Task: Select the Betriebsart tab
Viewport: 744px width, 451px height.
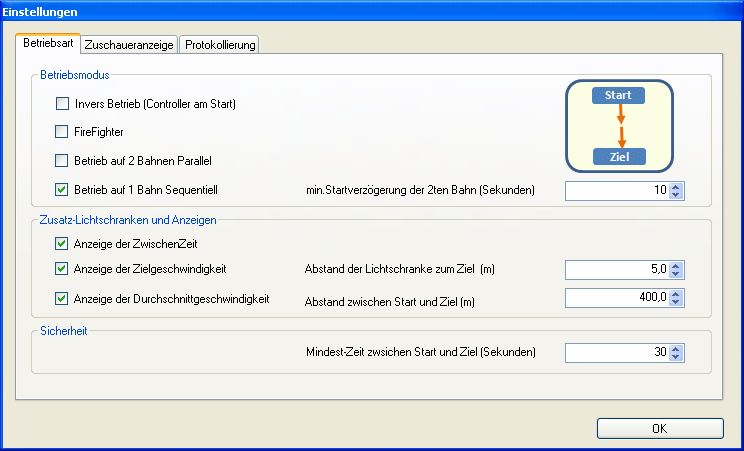Action: [48, 44]
